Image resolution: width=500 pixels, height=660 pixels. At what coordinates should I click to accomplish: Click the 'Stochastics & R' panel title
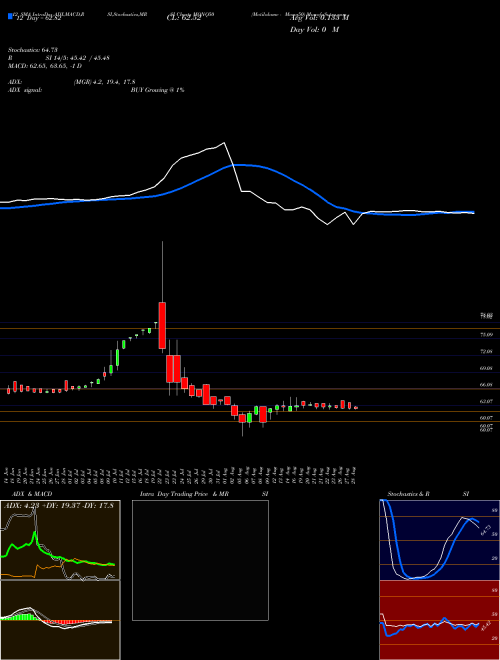[x=409, y=494]
